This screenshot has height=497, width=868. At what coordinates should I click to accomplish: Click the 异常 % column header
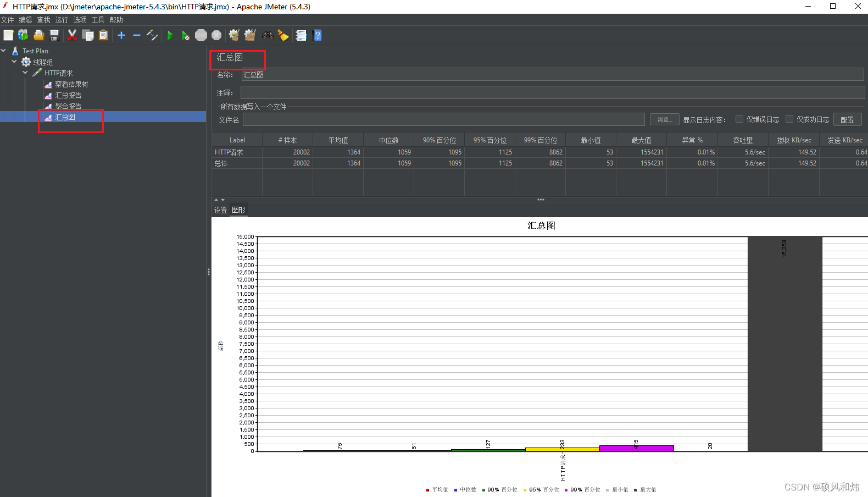[x=692, y=140]
